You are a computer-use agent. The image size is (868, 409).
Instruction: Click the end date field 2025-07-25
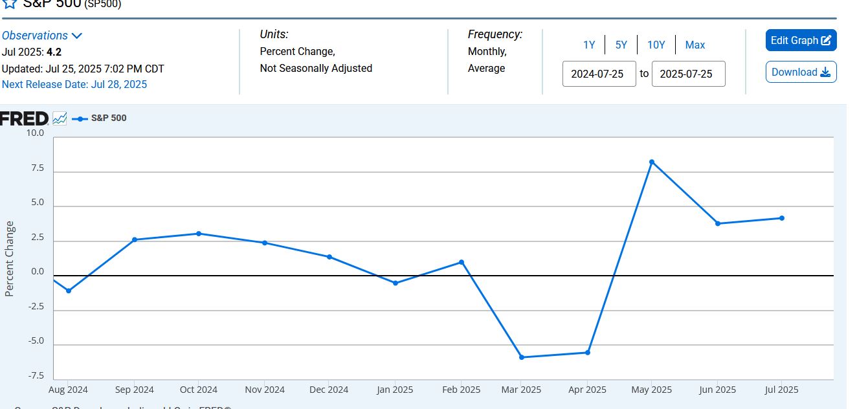pos(688,74)
